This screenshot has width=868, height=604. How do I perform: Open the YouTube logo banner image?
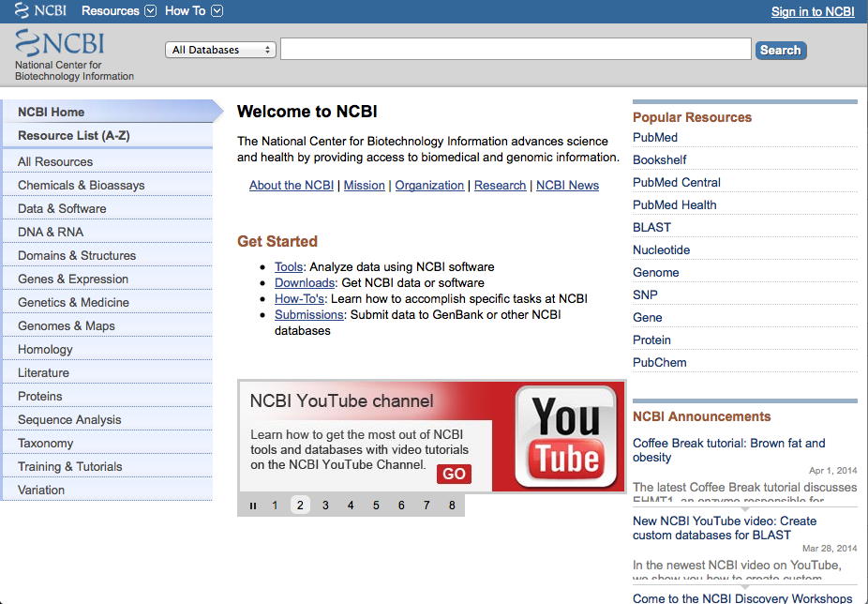pyautogui.click(x=566, y=437)
